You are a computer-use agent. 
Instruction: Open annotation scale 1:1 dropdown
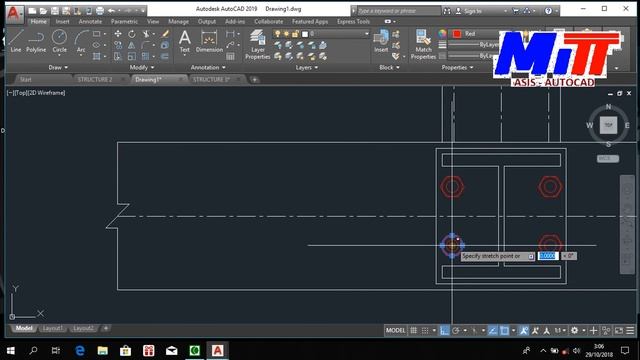[x=560, y=330]
